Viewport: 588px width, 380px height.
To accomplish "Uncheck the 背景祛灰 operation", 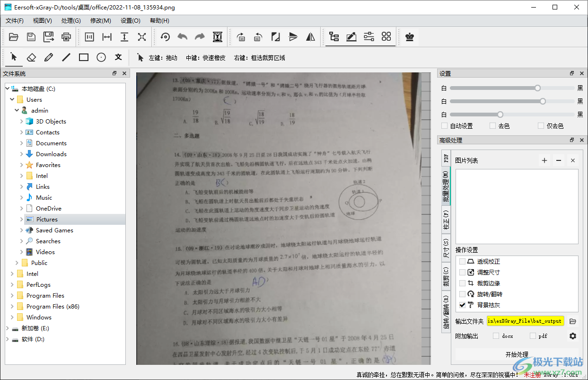I will 462,305.
